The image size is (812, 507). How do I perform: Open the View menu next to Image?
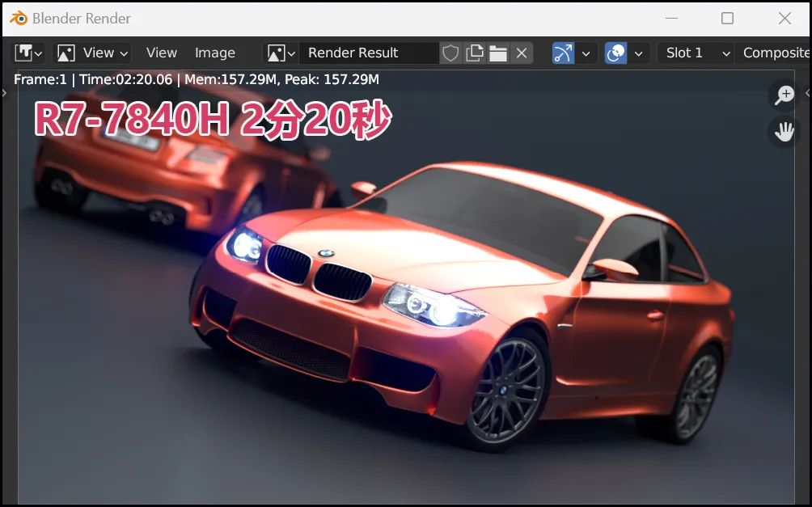click(161, 53)
